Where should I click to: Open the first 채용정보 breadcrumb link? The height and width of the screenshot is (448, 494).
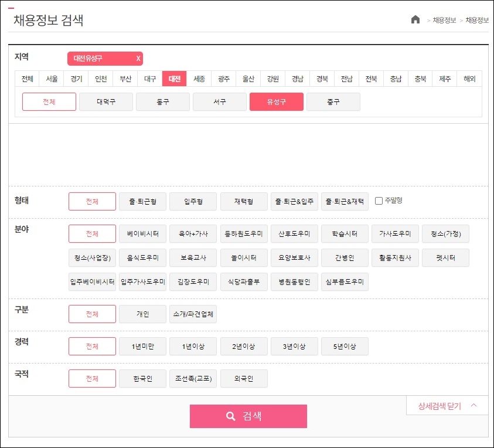(x=444, y=20)
